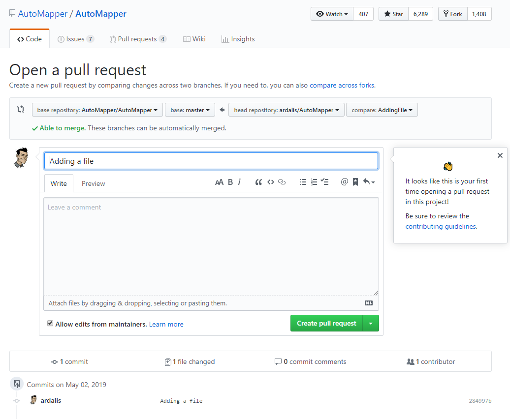Image resolution: width=510 pixels, height=420 pixels.
Task: Expand Create pull request options arrow
Action: (371, 324)
